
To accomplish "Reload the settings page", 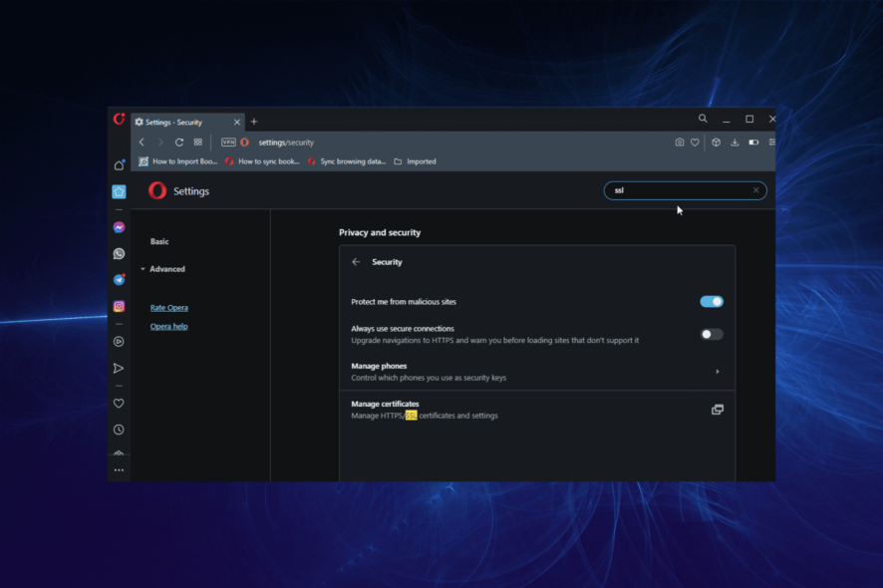I will 179,143.
